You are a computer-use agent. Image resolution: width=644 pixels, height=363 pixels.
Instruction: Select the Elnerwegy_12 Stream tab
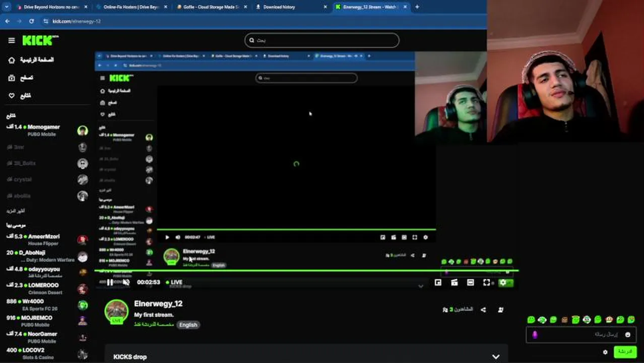click(371, 7)
